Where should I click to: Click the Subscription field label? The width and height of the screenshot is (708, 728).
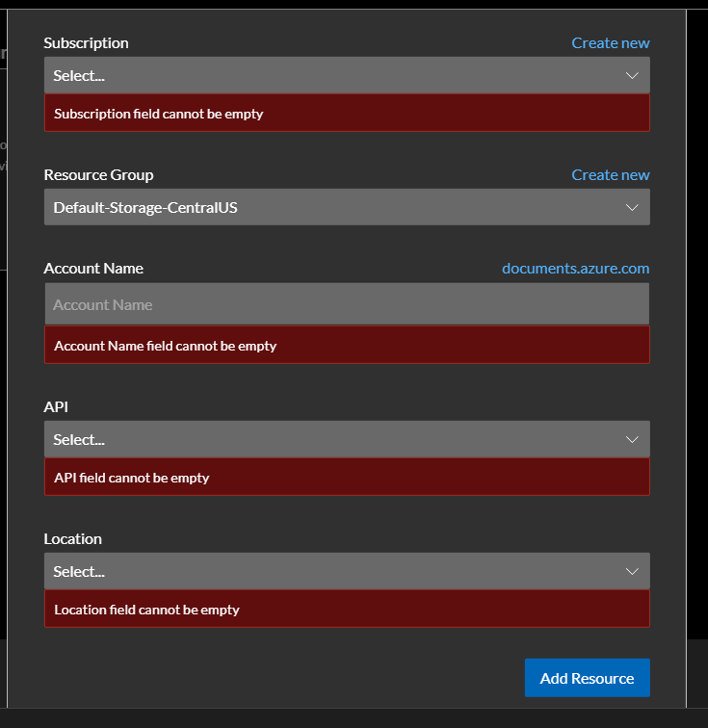click(x=86, y=42)
